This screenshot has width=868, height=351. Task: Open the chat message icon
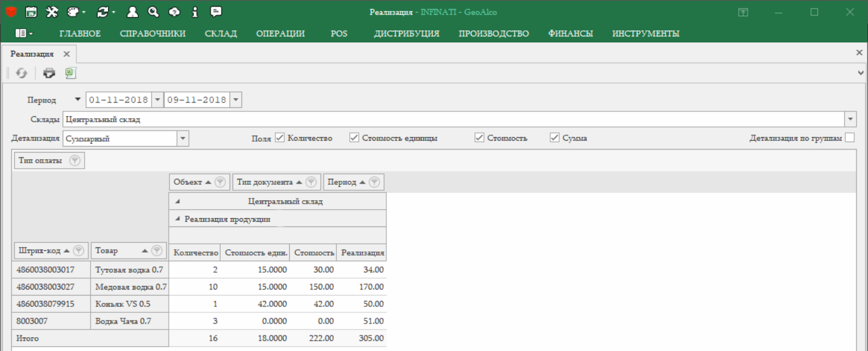216,12
